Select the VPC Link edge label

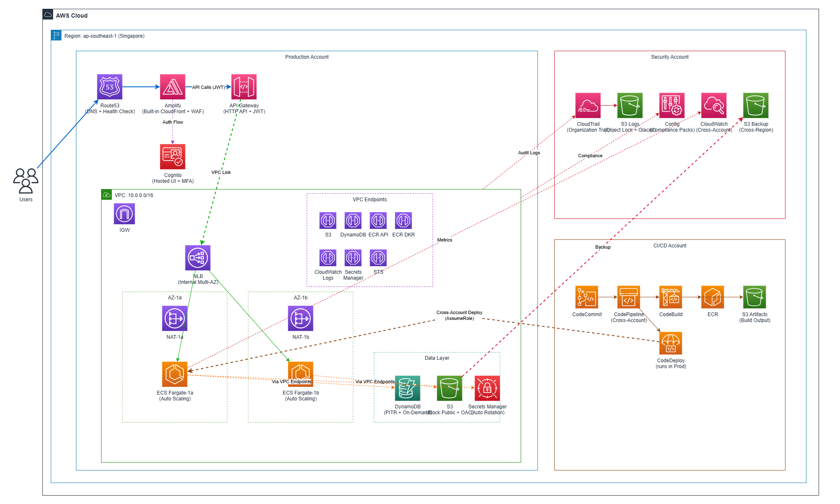[221, 172]
